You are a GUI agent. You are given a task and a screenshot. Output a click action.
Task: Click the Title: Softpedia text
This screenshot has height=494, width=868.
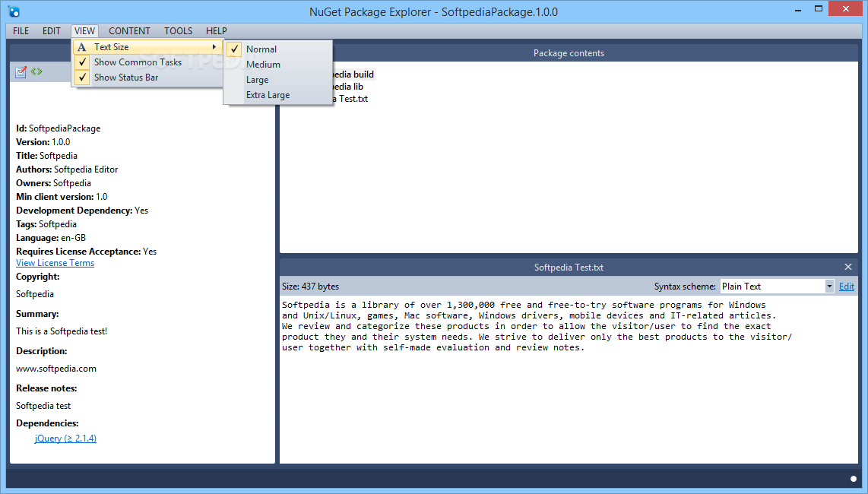(x=46, y=156)
